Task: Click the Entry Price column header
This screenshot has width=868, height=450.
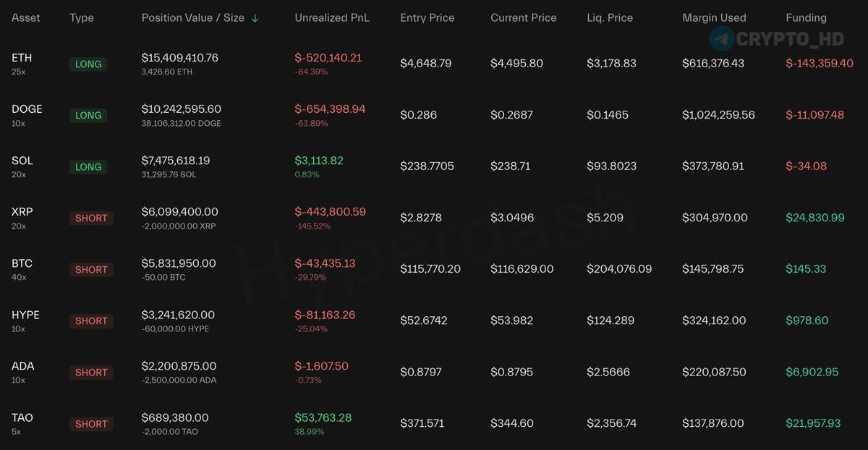Action: [427, 17]
